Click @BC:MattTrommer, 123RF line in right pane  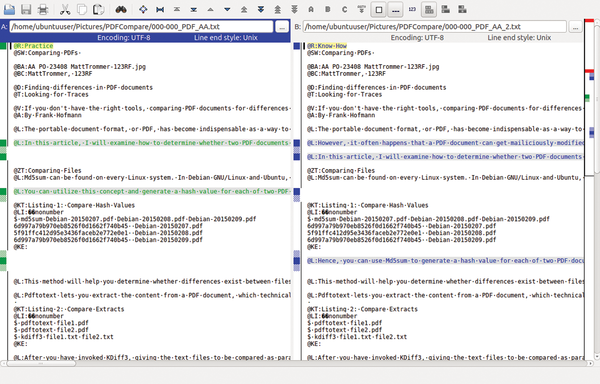[x=346, y=73]
